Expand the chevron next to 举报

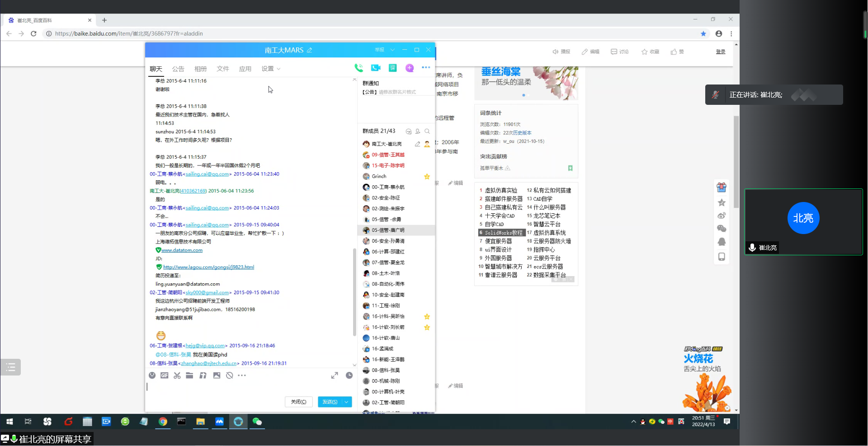[392, 50]
